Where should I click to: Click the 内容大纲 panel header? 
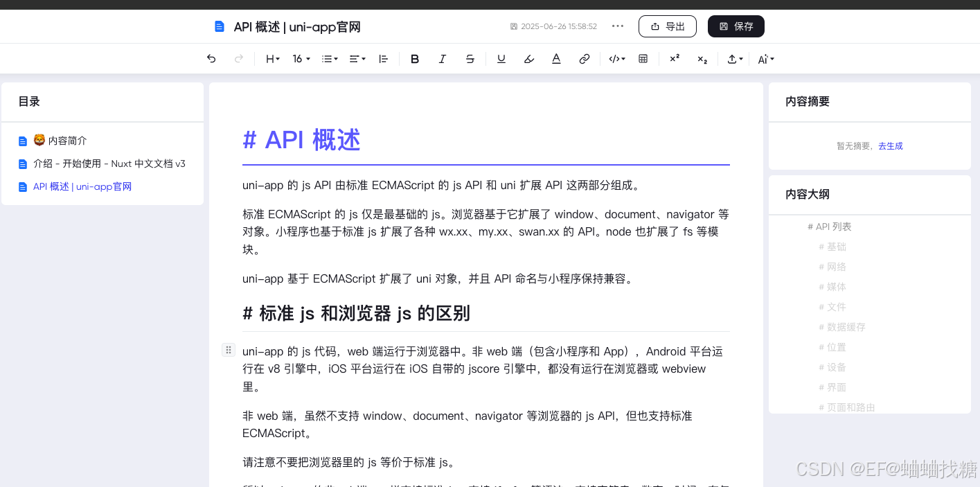pyautogui.click(x=808, y=195)
